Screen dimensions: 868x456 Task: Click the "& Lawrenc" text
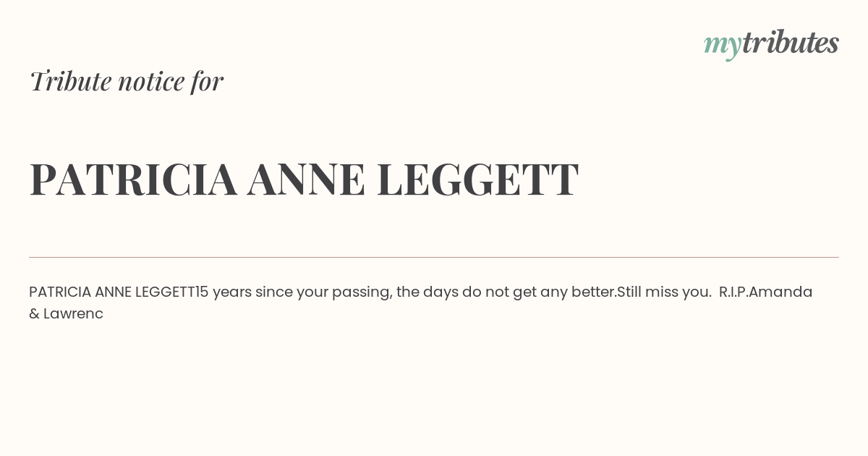coord(66,314)
